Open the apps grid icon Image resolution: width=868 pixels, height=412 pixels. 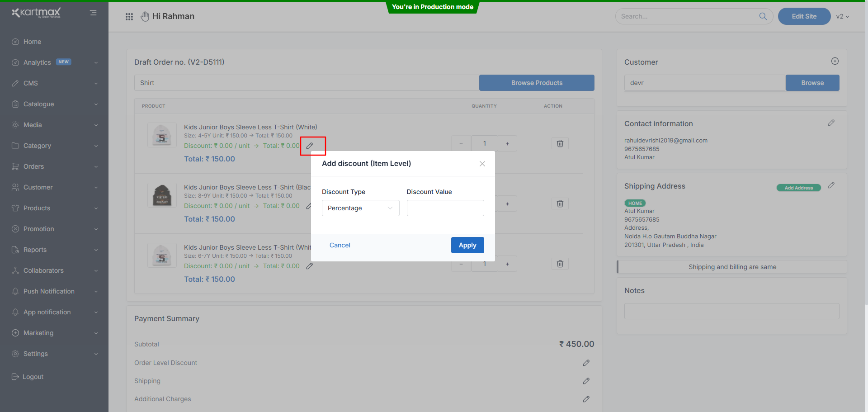click(129, 17)
